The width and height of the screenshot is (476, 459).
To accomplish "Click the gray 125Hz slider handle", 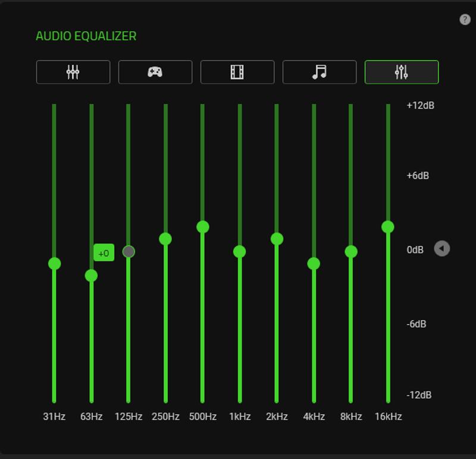I will coord(129,252).
